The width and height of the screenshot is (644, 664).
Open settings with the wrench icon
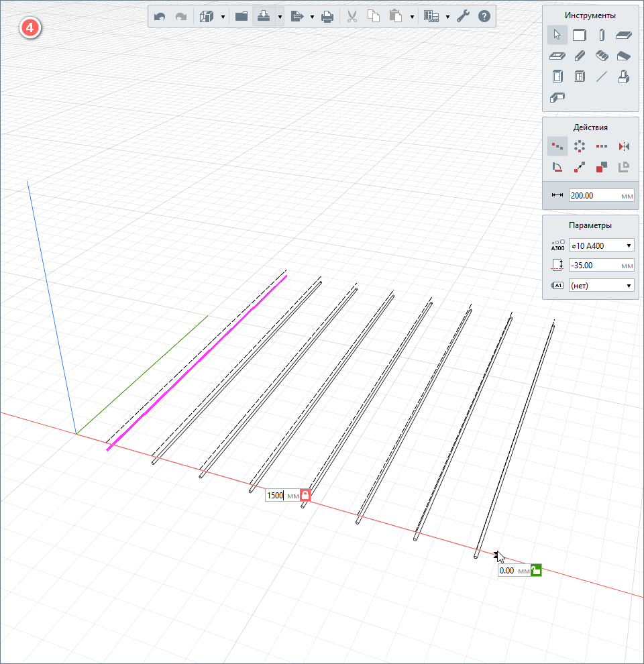[x=463, y=17]
